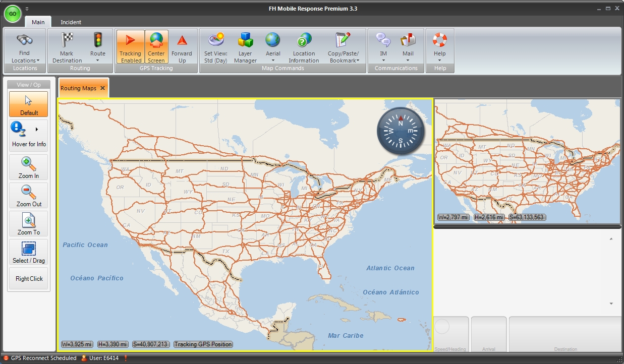Click the splitter bar below the overview map
The height and width of the screenshot is (364, 624).
click(527, 227)
